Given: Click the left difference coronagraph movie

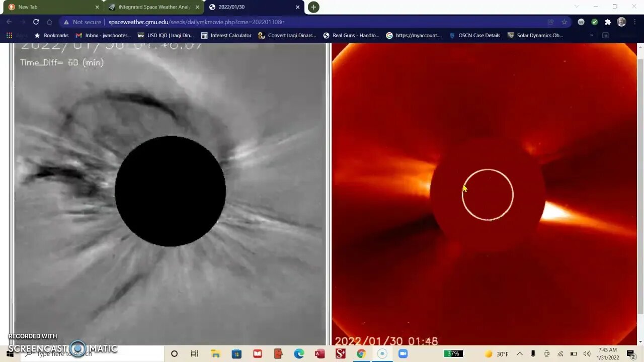Looking at the screenshot, I should [x=170, y=194].
